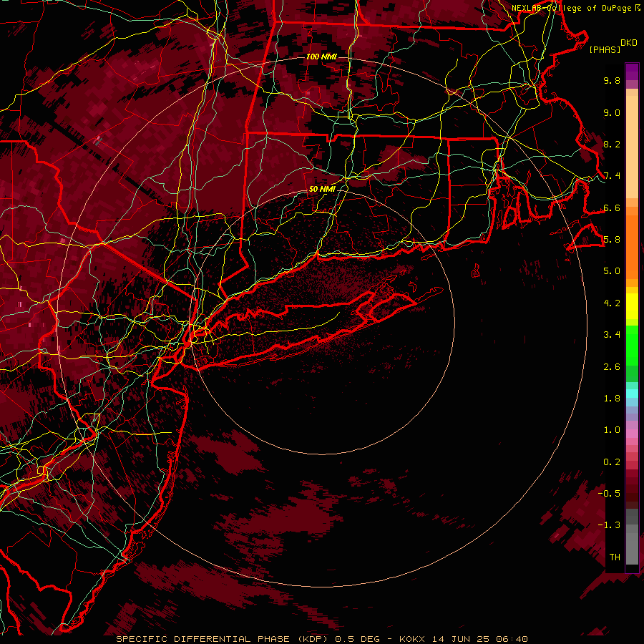Screen dimensions: 644x644
Task: Click the 4.2 scale value
Action: click(612, 303)
